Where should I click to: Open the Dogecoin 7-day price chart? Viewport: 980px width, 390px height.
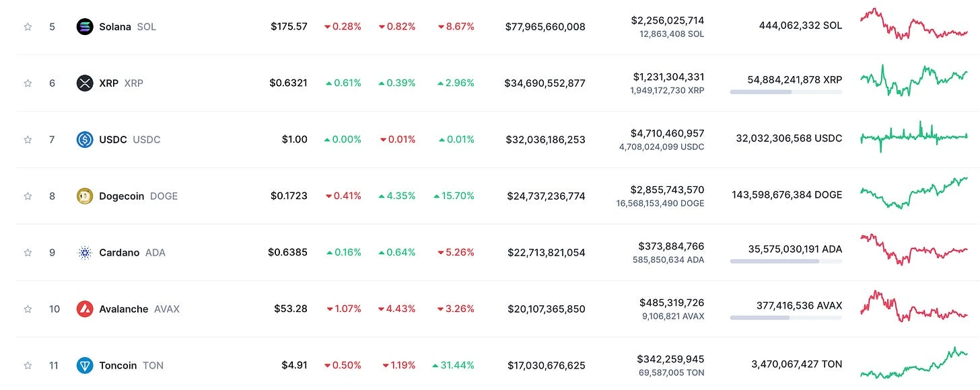point(914,192)
